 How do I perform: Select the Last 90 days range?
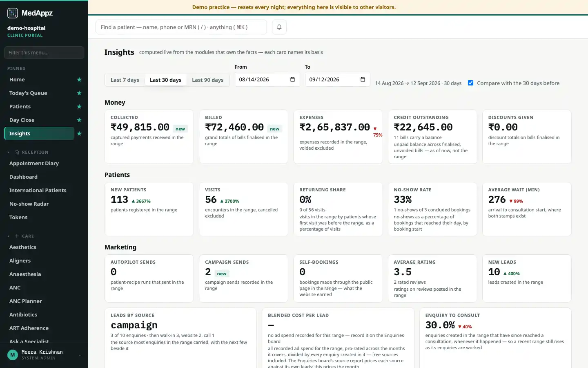207,80
